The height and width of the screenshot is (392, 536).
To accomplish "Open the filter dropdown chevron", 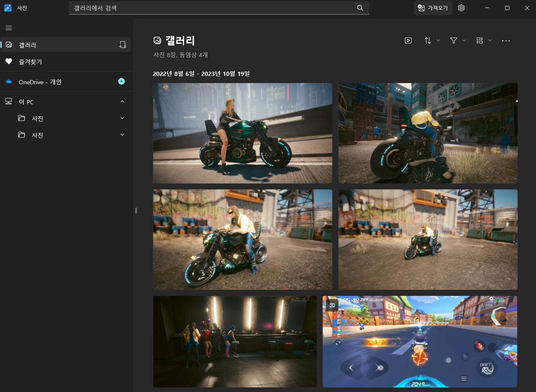I will tap(464, 40).
